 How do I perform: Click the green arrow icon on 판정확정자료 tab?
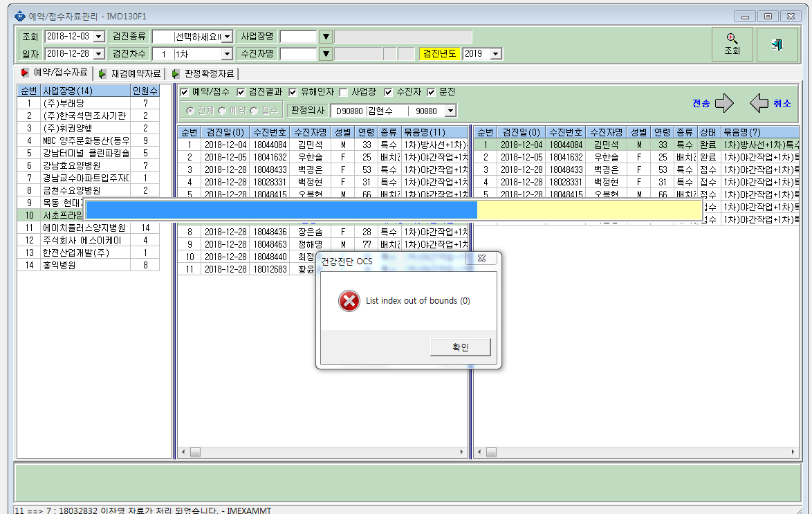pyautogui.click(x=176, y=74)
